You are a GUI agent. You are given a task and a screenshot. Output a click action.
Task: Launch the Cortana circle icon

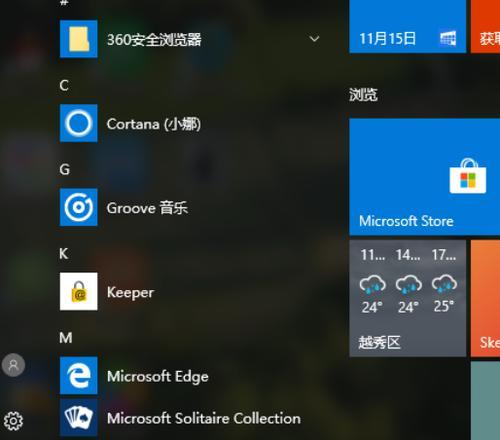pyautogui.click(x=79, y=123)
